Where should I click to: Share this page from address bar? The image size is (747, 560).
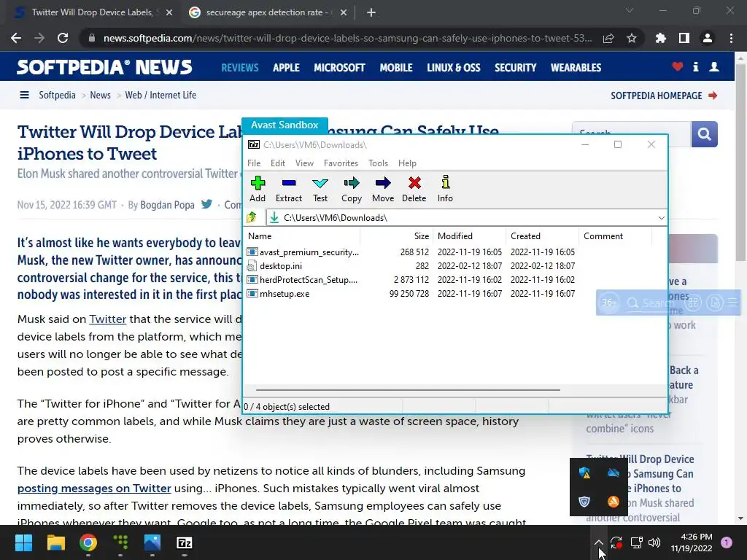point(608,38)
